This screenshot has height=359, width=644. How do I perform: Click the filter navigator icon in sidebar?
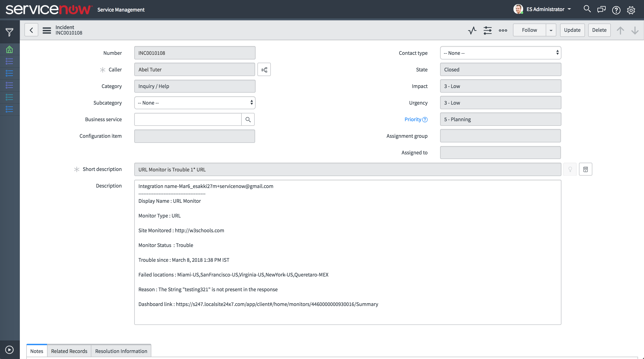9,32
